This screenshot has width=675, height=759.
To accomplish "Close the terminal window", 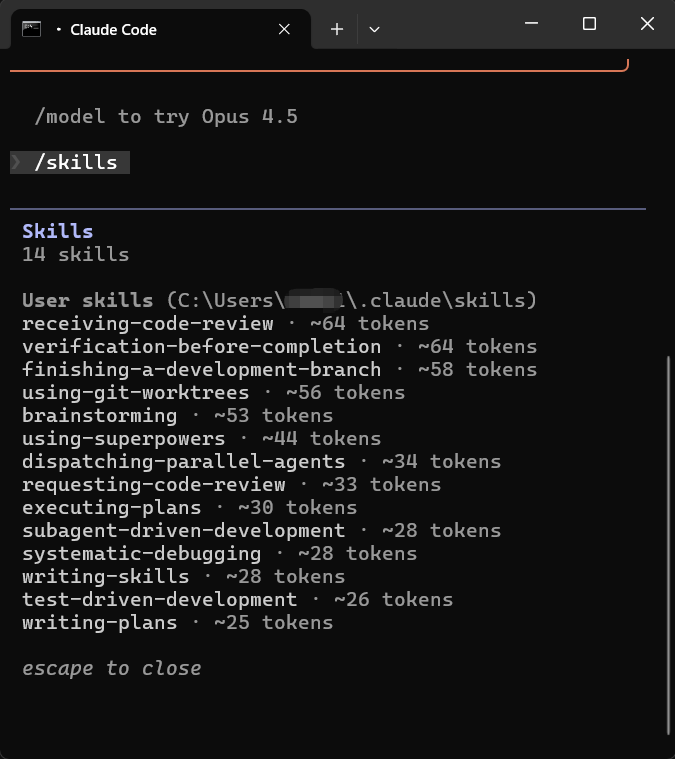I will (647, 24).
